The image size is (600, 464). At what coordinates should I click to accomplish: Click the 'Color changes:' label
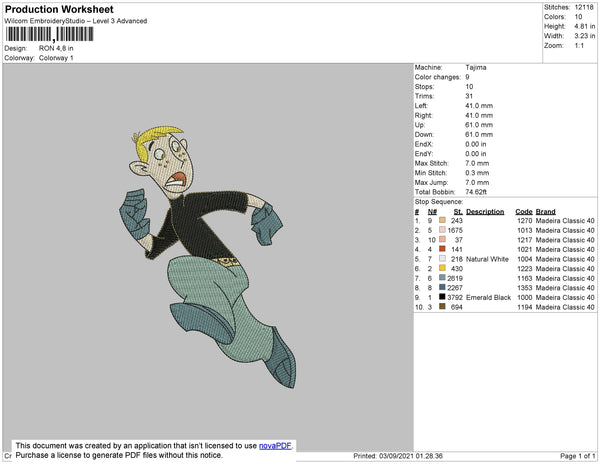coord(438,77)
